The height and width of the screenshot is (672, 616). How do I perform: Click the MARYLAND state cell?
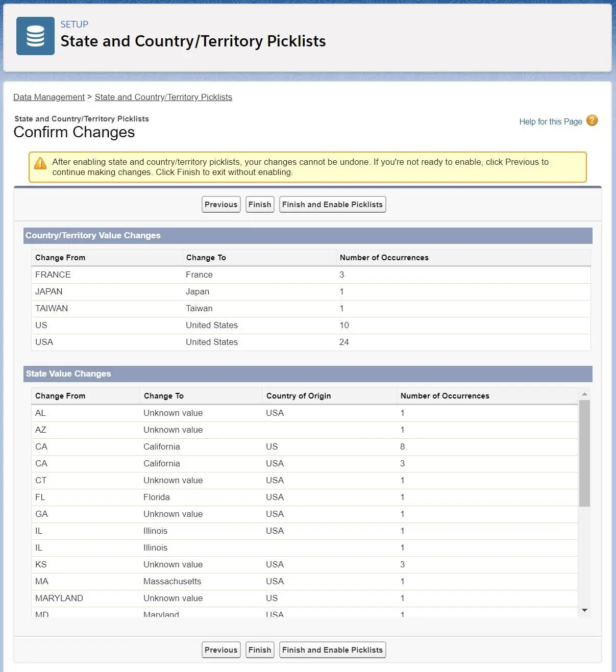point(59,598)
